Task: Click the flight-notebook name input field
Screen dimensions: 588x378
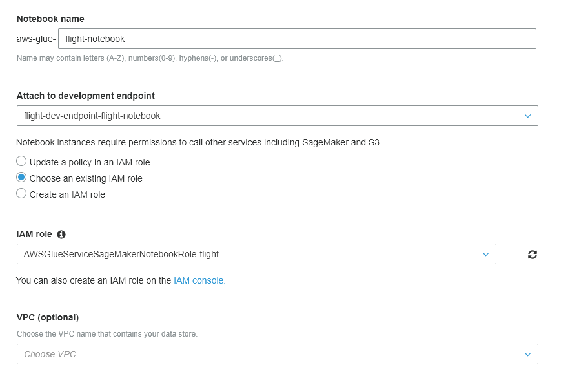Action: [x=297, y=39]
